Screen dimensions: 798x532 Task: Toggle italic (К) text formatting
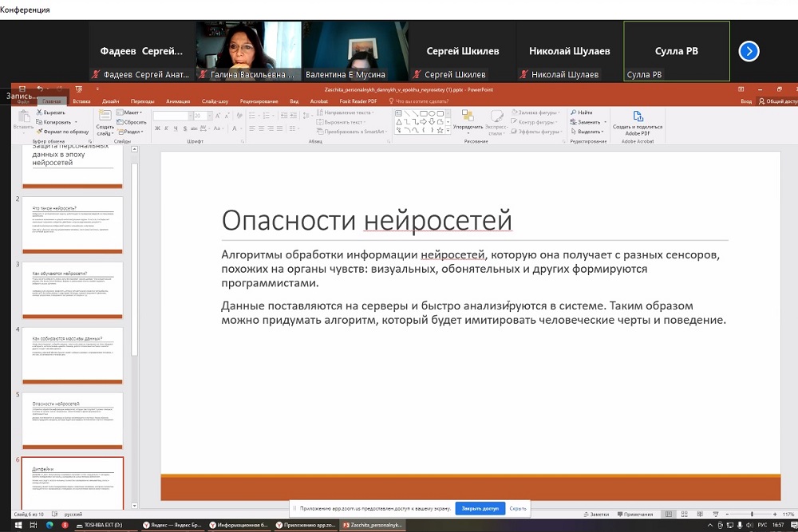point(165,130)
